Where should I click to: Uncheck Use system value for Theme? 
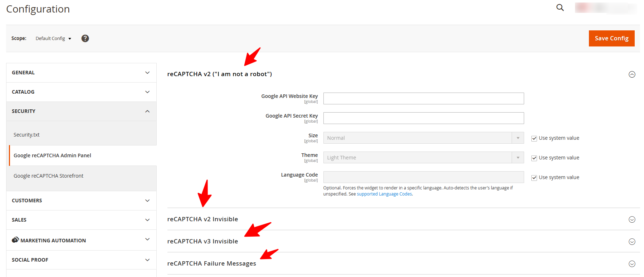click(534, 158)
